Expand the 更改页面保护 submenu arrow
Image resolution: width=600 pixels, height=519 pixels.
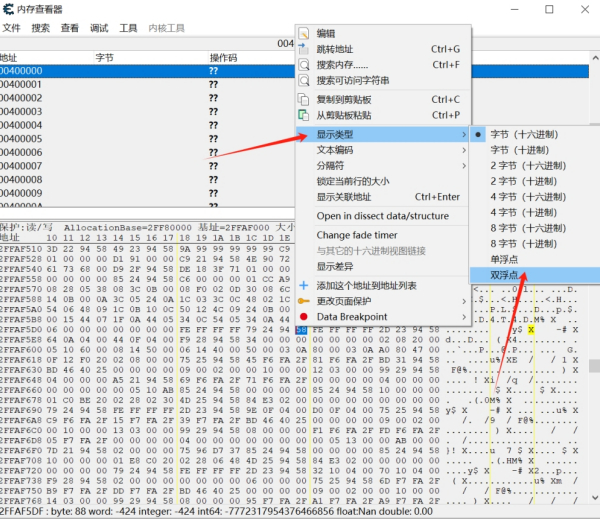point(464,301)
